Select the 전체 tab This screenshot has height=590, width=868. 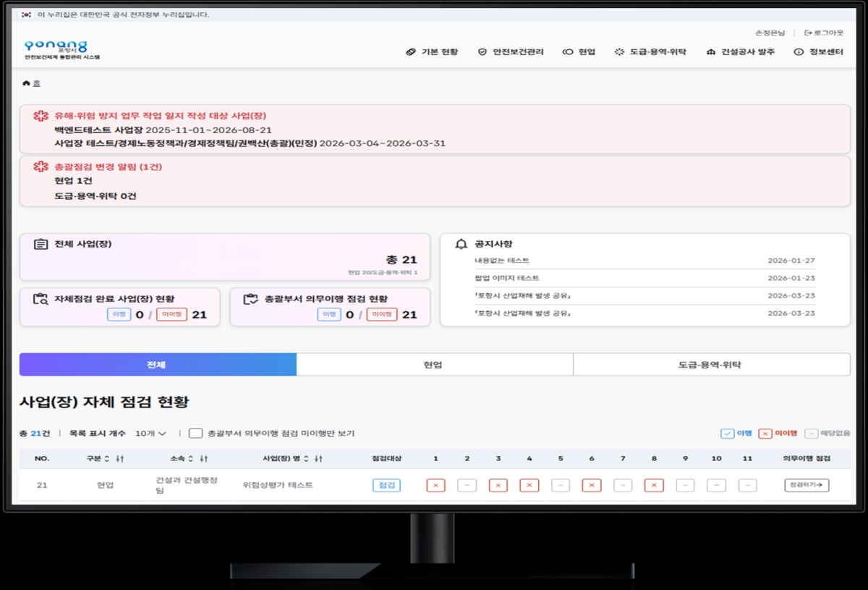pyautogui.click(x=158, y=365)
